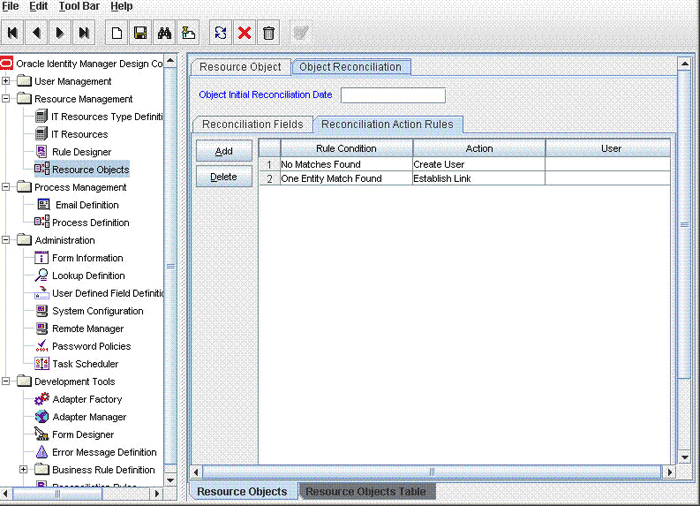Open the Help menu
The width and height of the screenshot is (700, 506).
[121, 6]
